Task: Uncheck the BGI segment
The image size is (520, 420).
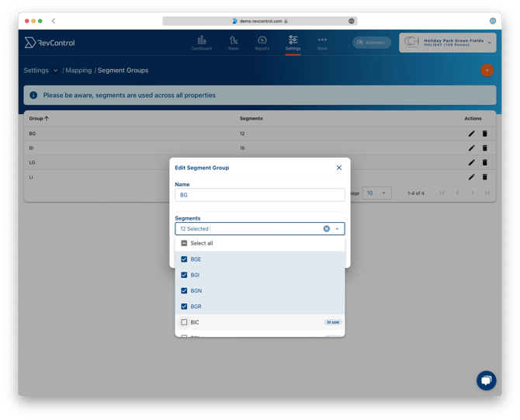Action: (x=184, y=275)
